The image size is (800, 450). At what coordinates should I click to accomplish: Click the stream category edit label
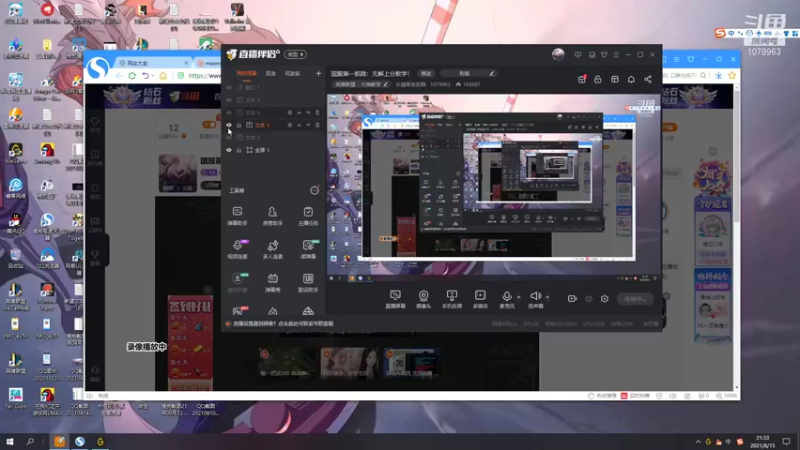(361, 84)
